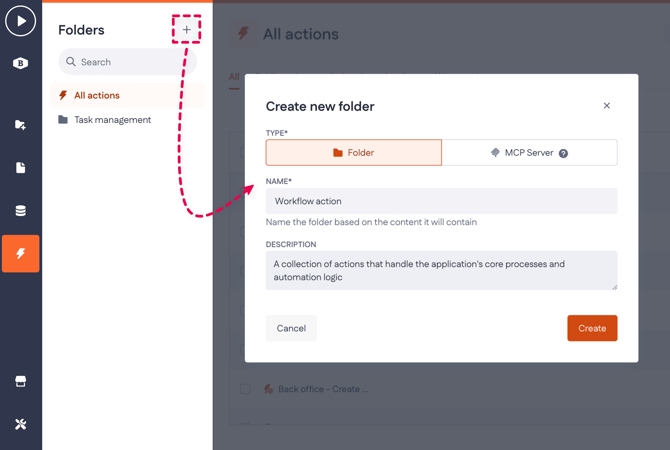
Task: Select the lightning bolt actions icon
Action: [20, 254]
